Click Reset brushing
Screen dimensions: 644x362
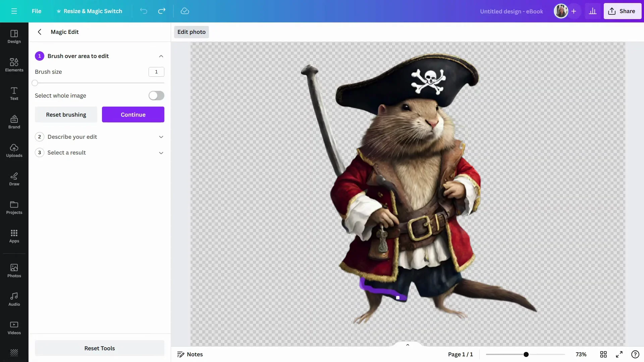tap(66, 114)
